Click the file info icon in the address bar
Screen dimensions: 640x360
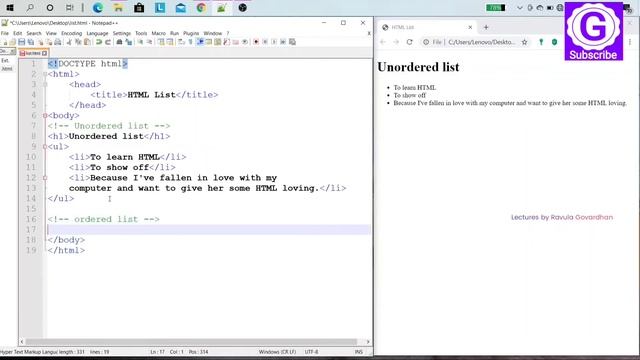coord(426,42)
